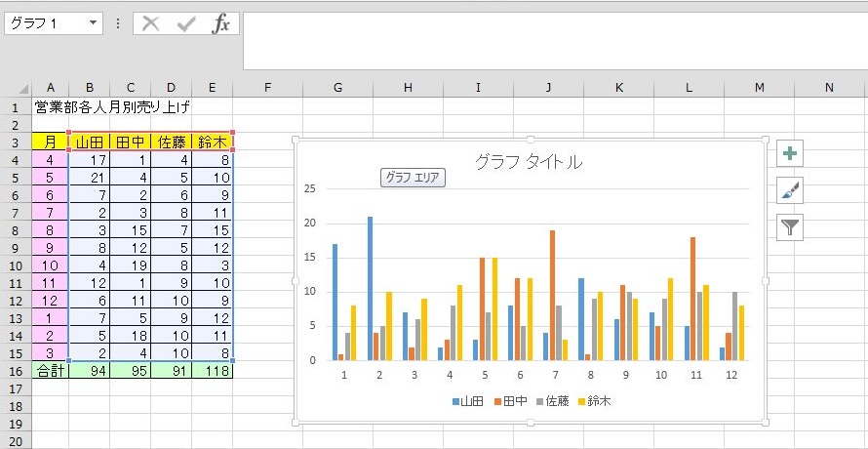Click the 山田 legend entry
868x449 pixels.
[467, 401]
